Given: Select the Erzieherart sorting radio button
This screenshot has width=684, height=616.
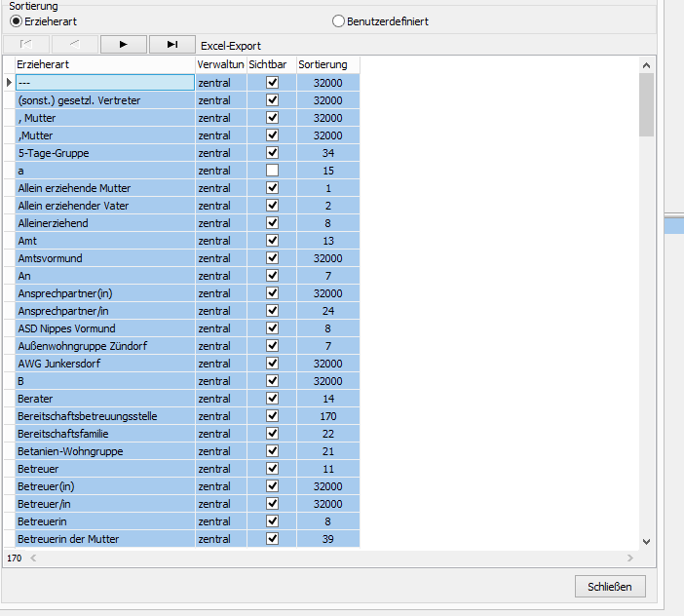Looking at the screenshot, I should tap(16, 20).
